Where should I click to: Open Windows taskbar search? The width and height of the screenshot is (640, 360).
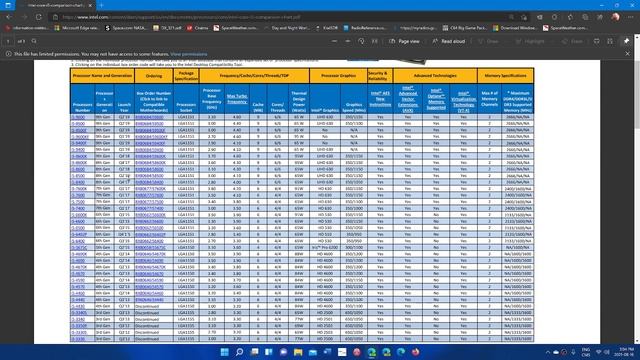point(239,352)
